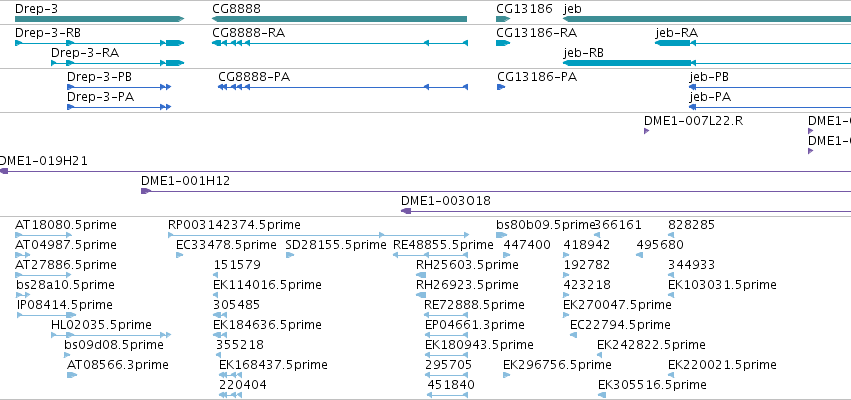This screenshot has width=851, height=400.
Task: Select the CG13186 gene arrow
Action: pos(503,19)
